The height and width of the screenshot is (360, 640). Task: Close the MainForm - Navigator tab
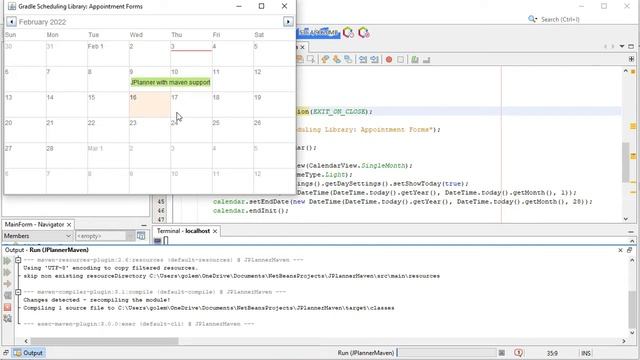coord(69,224)
